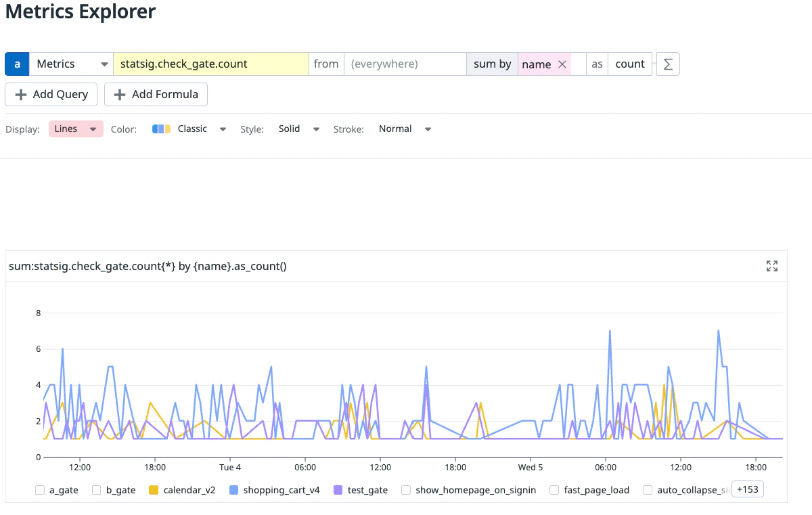Select the query "a" badge
This screenshot has height=515, width=812.
tap(16, 64)
